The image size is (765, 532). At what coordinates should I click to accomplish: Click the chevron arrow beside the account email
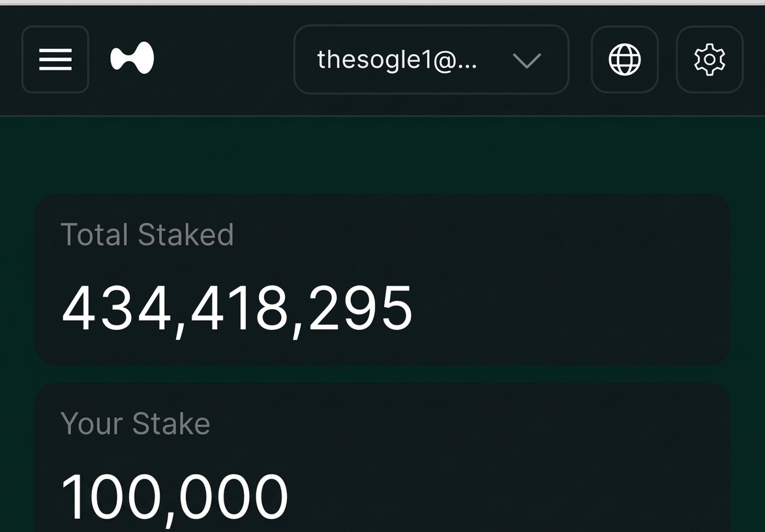[x=527, y=61]
